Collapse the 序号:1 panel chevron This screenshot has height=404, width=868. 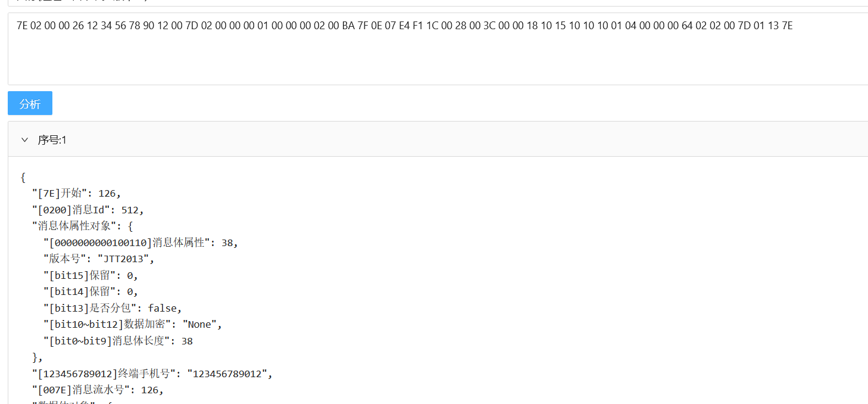pyautogui.click(x=24, y=139)
